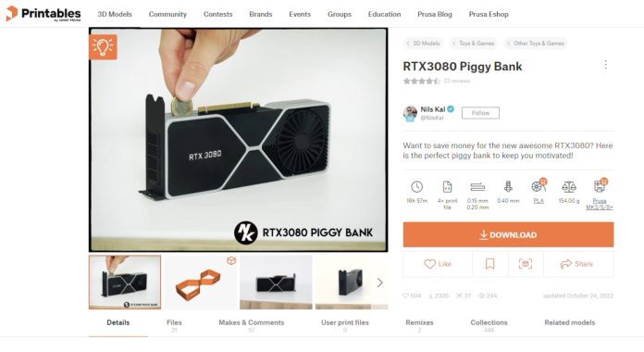Click the bookmark icon to save model
Viewport: 644px width, 352px height.
490,264
